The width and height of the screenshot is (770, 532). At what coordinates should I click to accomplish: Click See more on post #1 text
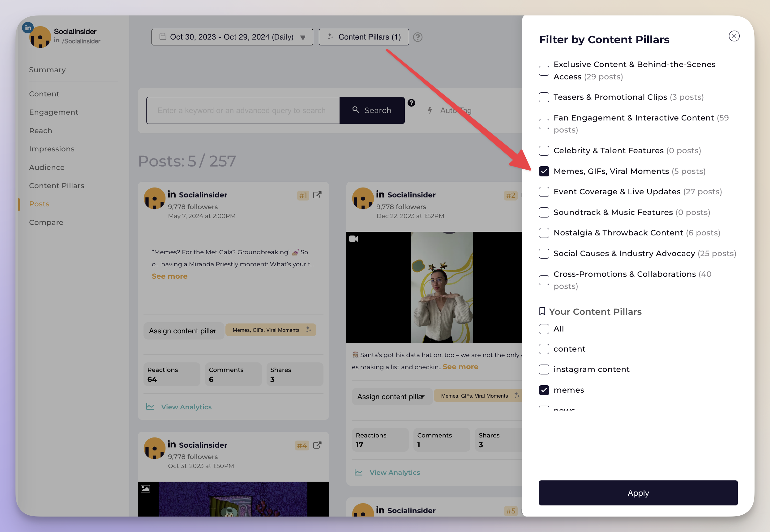tap(170, 276)
